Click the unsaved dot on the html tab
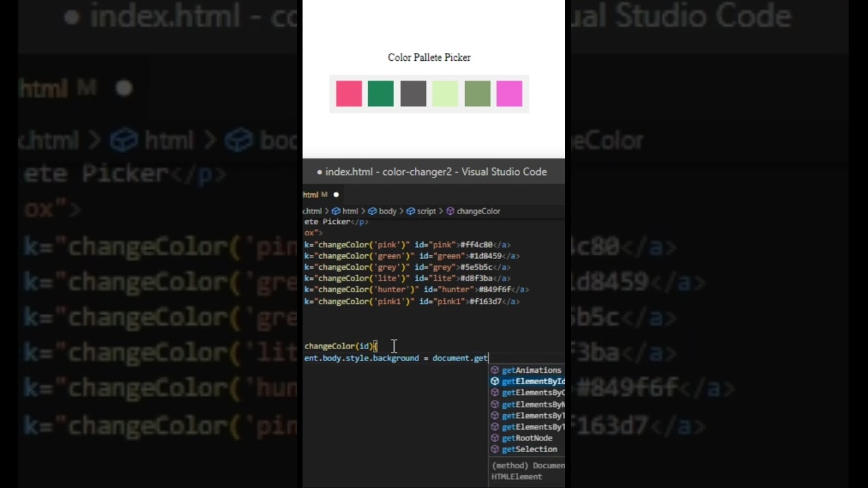Image resolution: width=868 pixels, height=488 pixels. [336, 195]
